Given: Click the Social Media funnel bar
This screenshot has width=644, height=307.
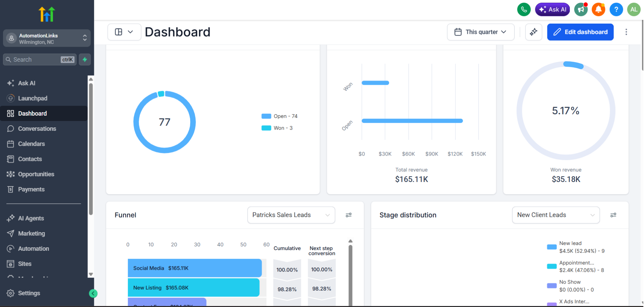Looking at the screenshot, I should 195,268.
